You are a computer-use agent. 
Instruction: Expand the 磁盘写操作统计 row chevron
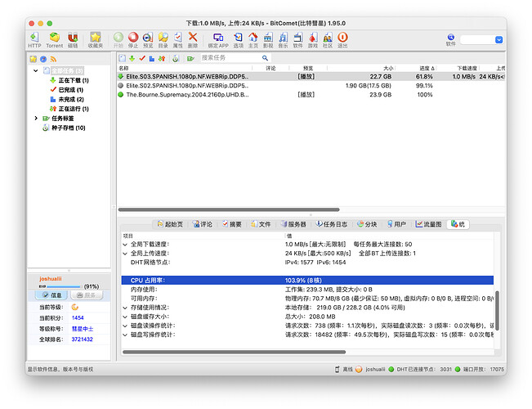125,335
